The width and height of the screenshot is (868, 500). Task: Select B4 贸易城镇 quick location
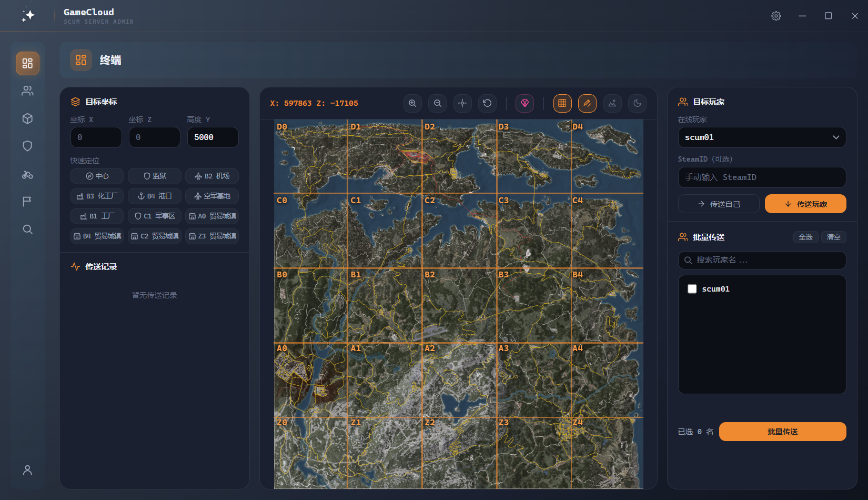97,236
